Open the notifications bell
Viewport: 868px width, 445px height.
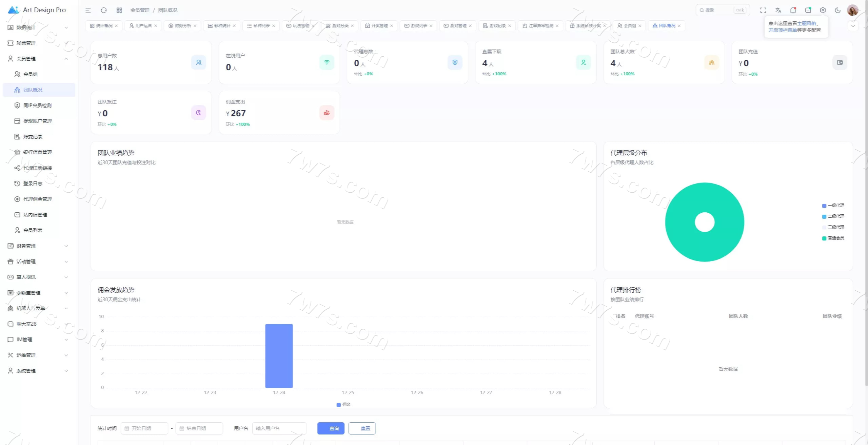793,10
